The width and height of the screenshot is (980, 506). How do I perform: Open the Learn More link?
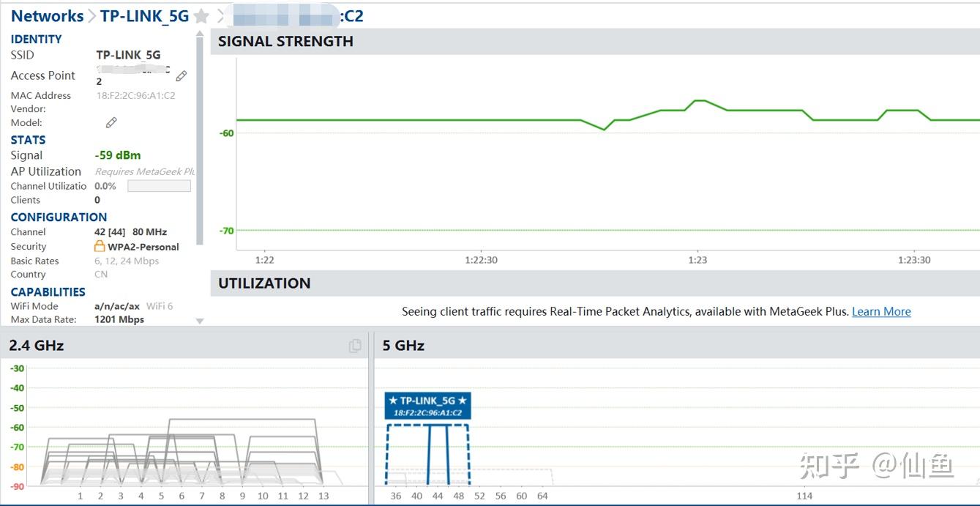click(x=881, y=311)
